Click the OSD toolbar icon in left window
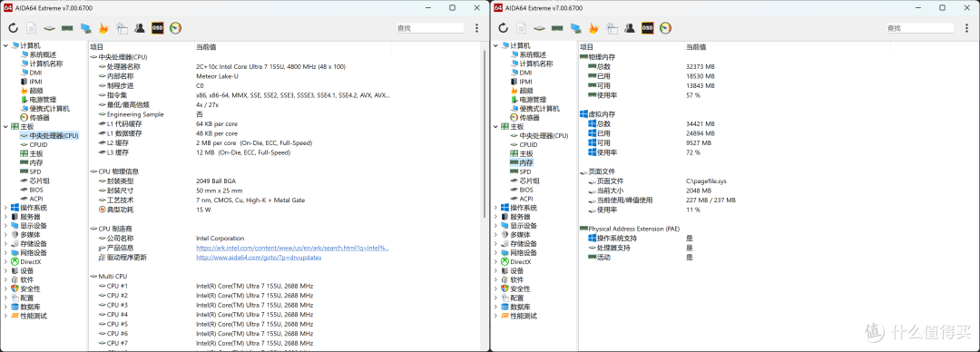This screenshot has height=352, width=980. 158,27
